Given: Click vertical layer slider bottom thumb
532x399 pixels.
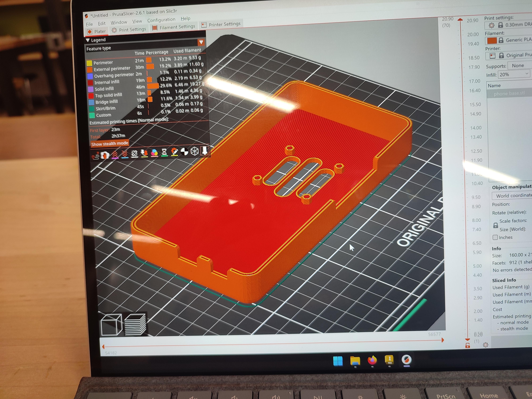Looking at the screenshot, I should tap(467, 339).
